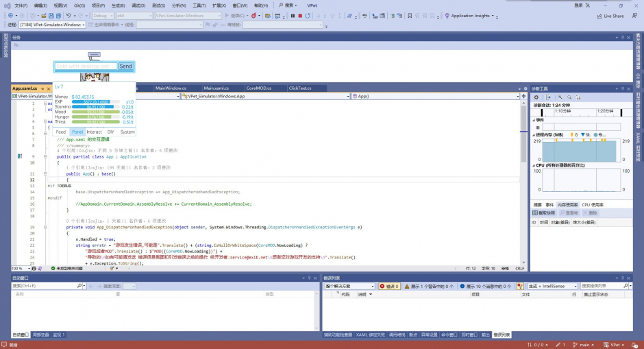Viewport: 644px width, 349px height.
Task: Click zoom in icon in diagnostic tools
Action: pyautogui.click(x=559, y=97)
